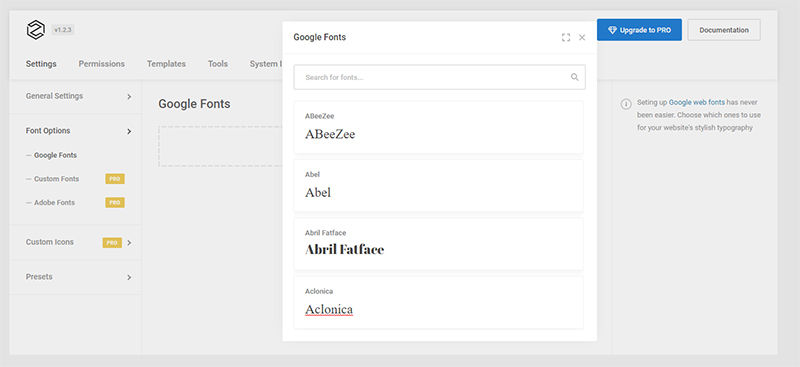Click the PRO badge next to Custom Icons
This screenshot has width=800, height=367.
tap(112, 242)
